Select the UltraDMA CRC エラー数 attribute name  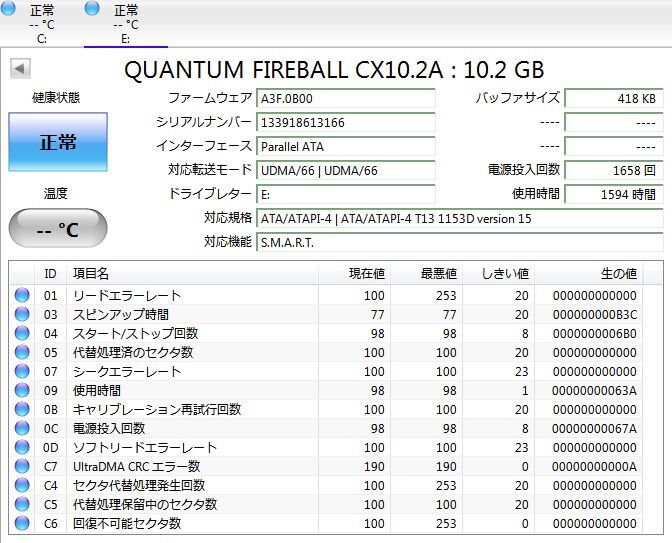(x=137, y=466)
